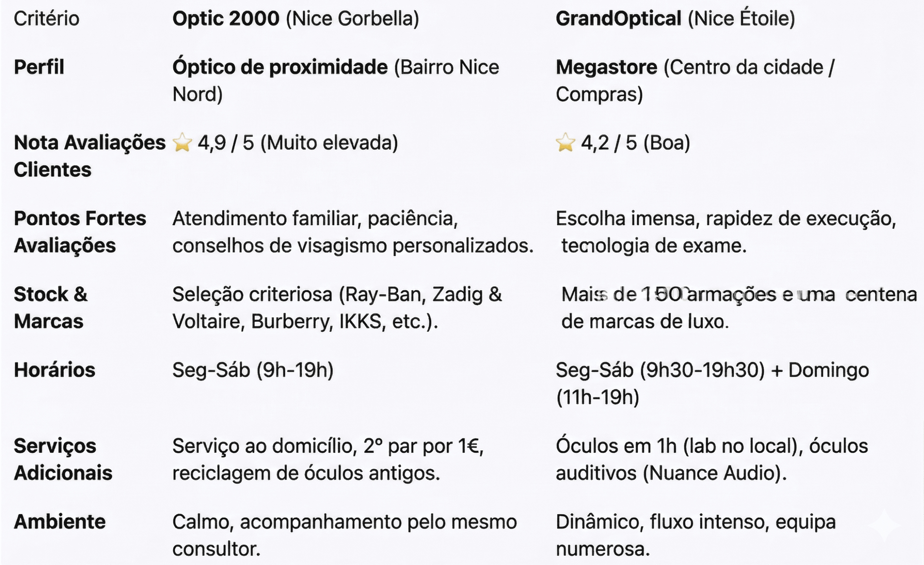Screen dimensions: 924x565
Task: Click the bold Megastore text
Action: [606, 68]
